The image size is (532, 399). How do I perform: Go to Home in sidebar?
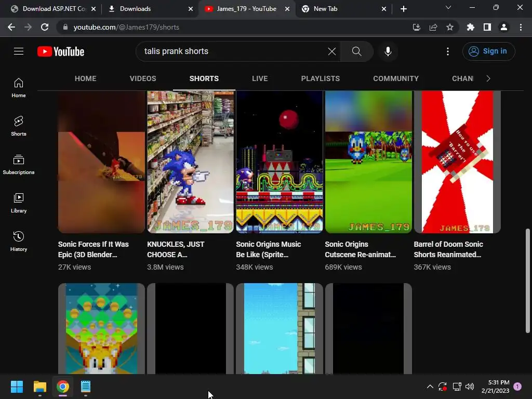coord(19,88)
